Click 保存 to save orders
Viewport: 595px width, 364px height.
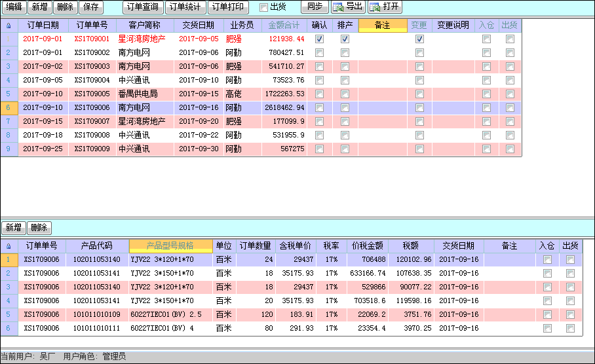pyautogui.click(x=91, y=7)
